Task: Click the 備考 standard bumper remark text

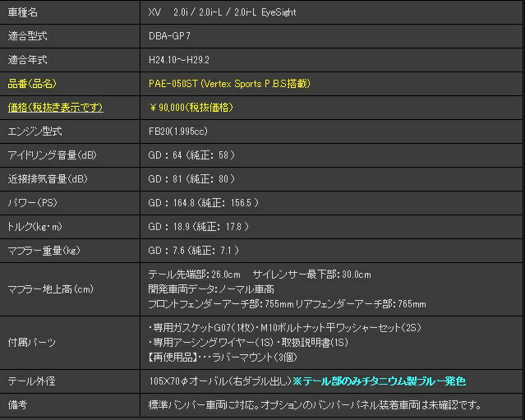Action: tap(311, 405)
